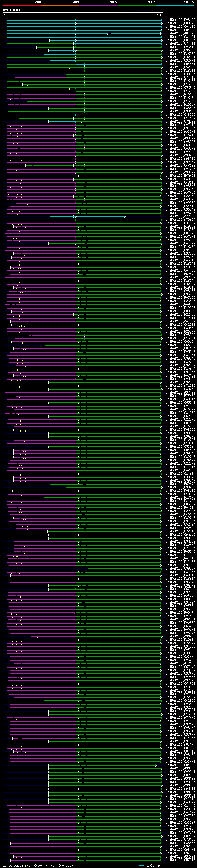The image size is (197, 868).
Task: Select the UniRef100_A9TKI7 label
Action: pyautogui.click(x=180, y=125)
